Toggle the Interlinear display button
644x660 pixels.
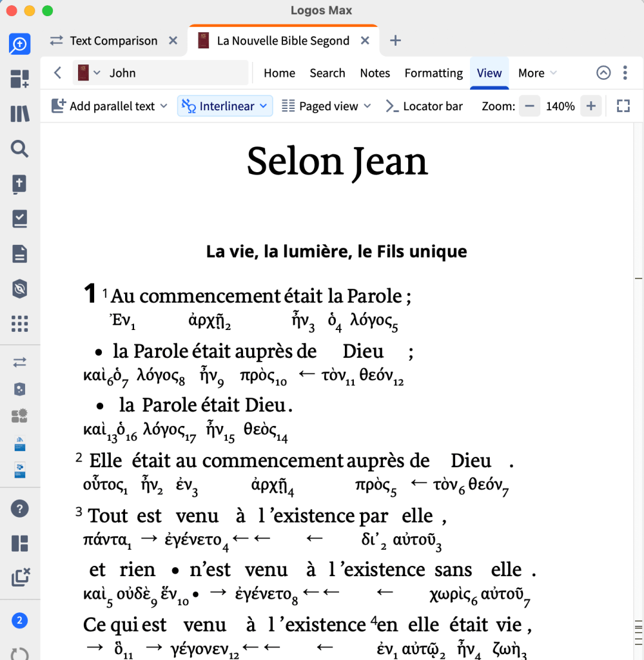(x=225, y=106)
